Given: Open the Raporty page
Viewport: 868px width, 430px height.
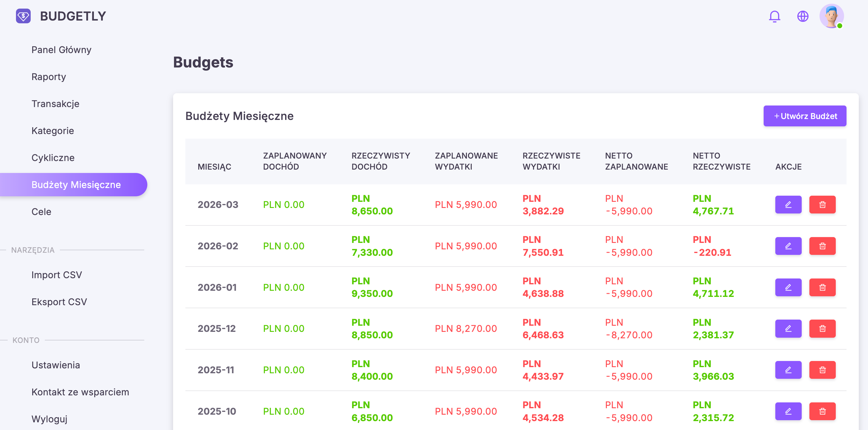Looking at the screenshot, I should [x=48, y=77].
